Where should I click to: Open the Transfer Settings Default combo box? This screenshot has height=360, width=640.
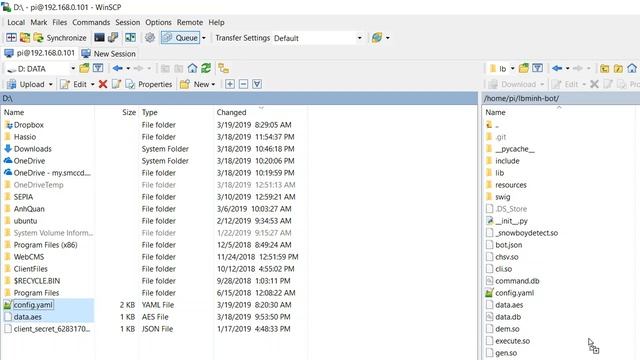318,38
